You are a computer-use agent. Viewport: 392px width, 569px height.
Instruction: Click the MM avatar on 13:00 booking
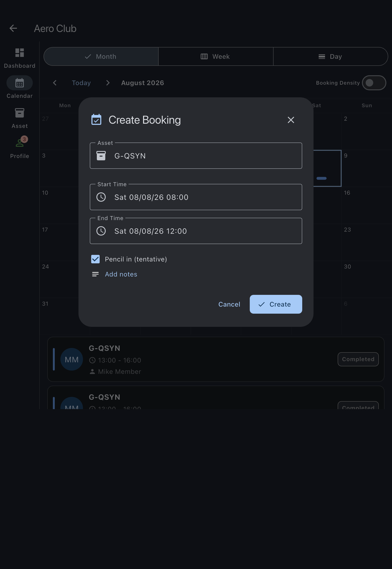tap(72, 360)
